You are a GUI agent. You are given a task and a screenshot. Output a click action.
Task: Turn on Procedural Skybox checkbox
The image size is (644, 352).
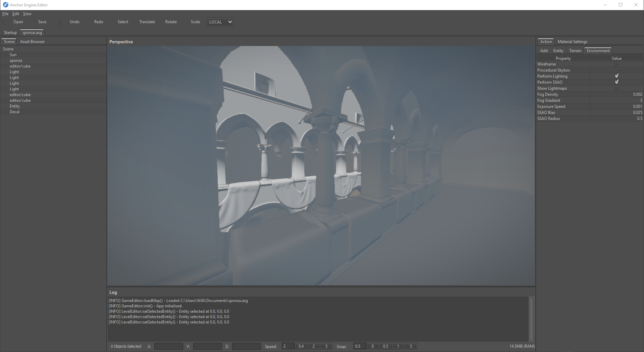click(616, 70)
